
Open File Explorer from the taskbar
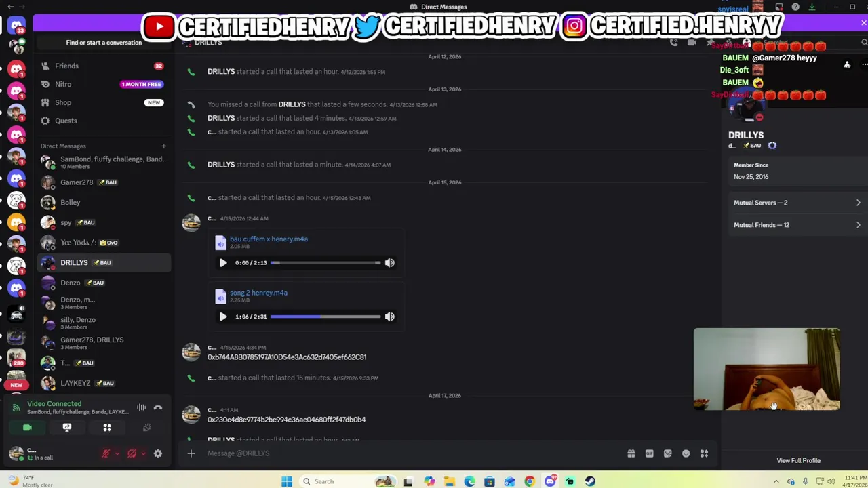pos(449,481)
